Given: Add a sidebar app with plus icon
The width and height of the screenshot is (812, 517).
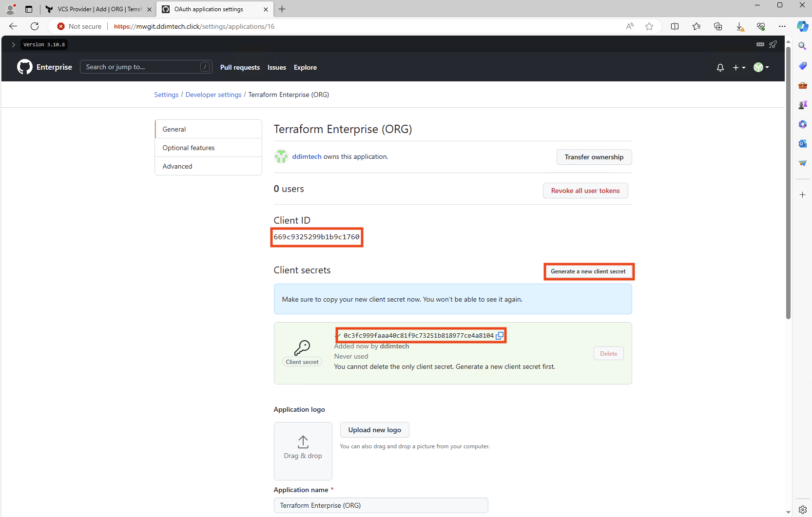Looking at the screenshot, I should click(x=802, y=194).
